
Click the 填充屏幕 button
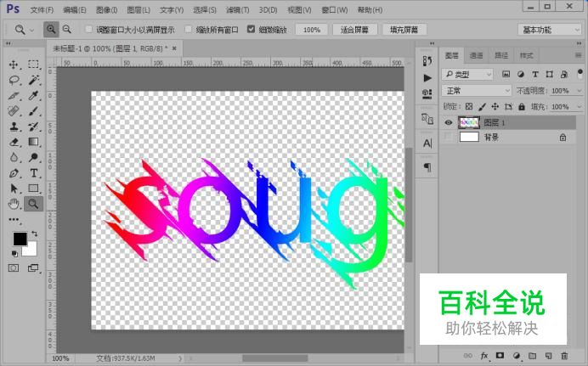pos(404,29)
